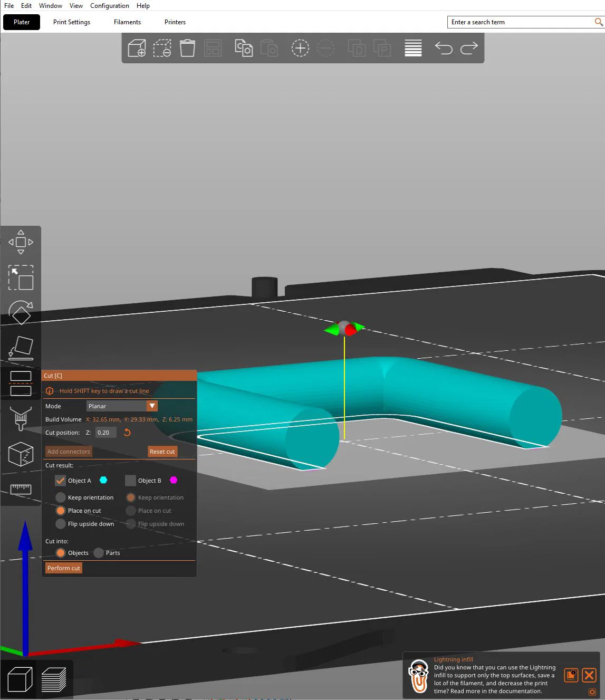The height and width of the screenshot is (700, 605).
Task: Click the Split to parts icon
Action: 382,48
